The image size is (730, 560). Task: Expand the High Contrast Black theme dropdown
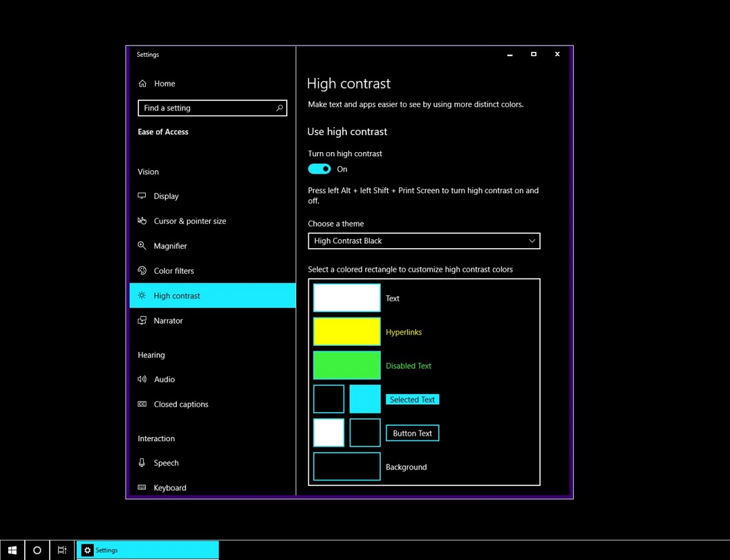click(424, 241)
